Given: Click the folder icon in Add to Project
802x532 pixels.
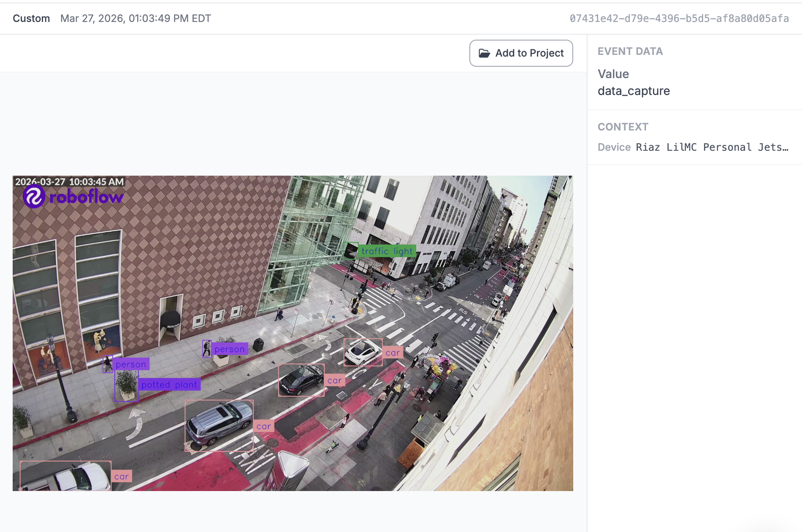Looking at the screenshot, I should [484, 53].
